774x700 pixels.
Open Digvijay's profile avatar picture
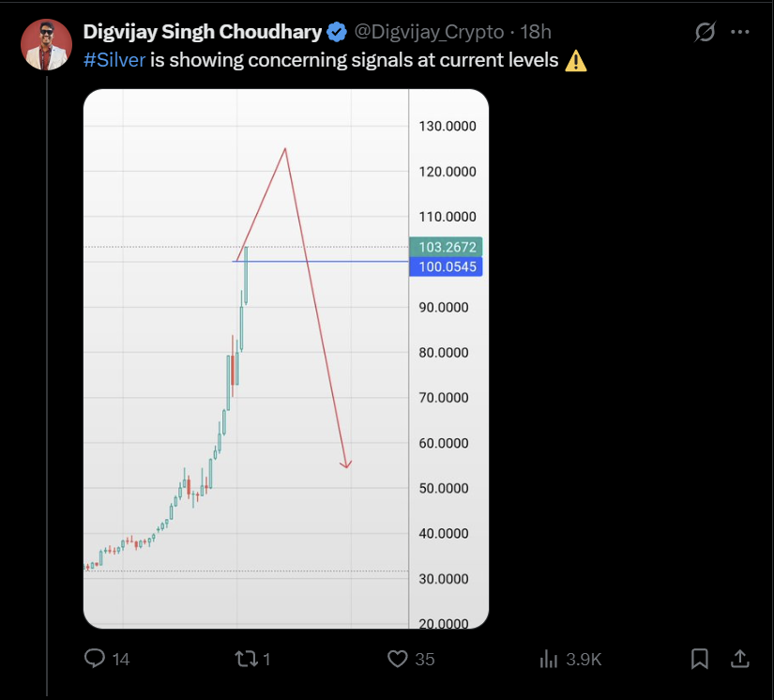46,44
